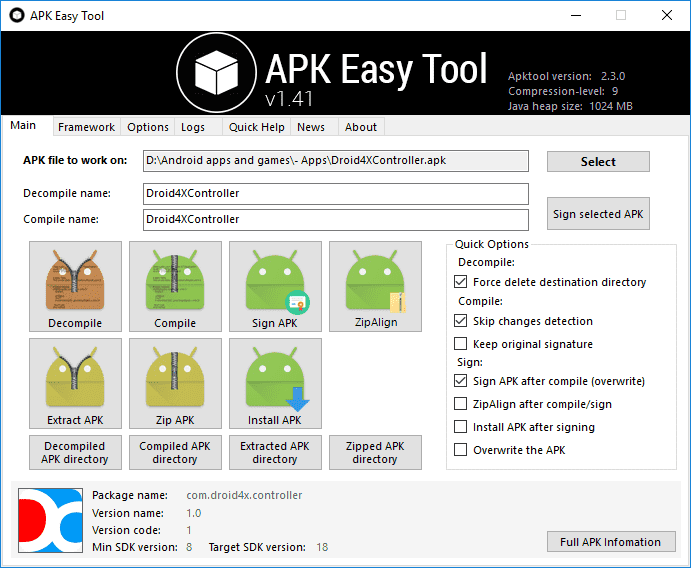Click the Compile name field
The height and width of the screenshot is (568, 691).
click(336, 220)
